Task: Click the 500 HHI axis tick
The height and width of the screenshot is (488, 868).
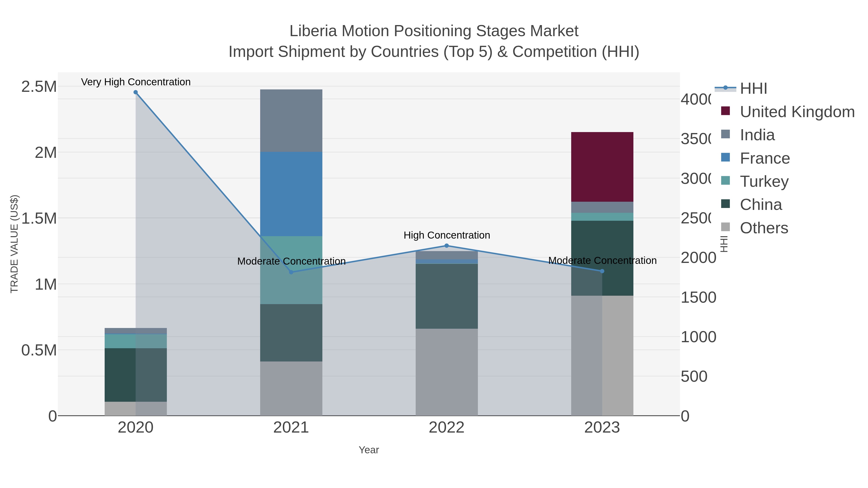Action: tap(694, 376)
